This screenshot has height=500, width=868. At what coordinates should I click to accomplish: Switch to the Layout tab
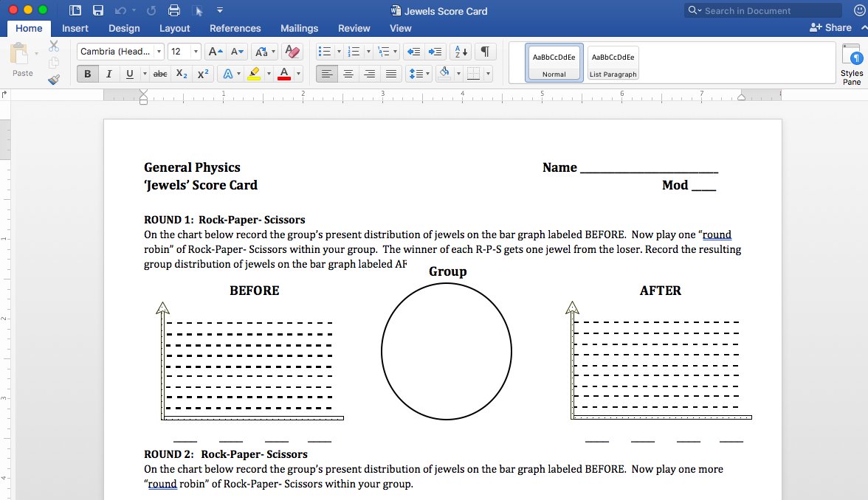click(174, 28)
